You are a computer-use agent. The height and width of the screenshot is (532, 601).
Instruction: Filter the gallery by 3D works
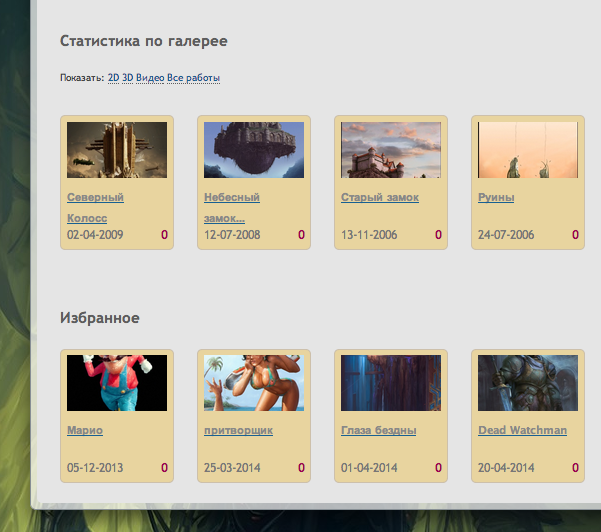coord(127,77)
